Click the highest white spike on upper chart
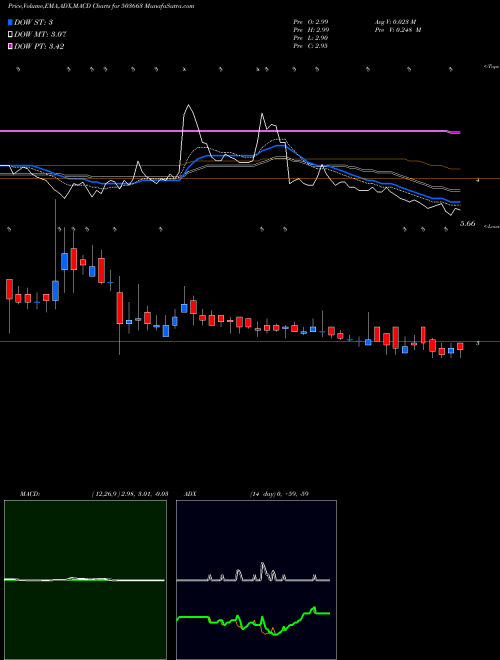The image size is (500, 660). 188,105
